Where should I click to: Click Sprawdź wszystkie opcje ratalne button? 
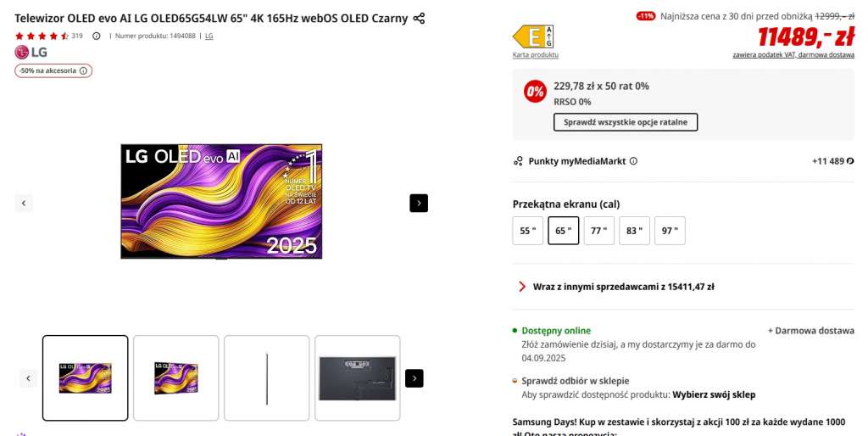pos(626,122)
